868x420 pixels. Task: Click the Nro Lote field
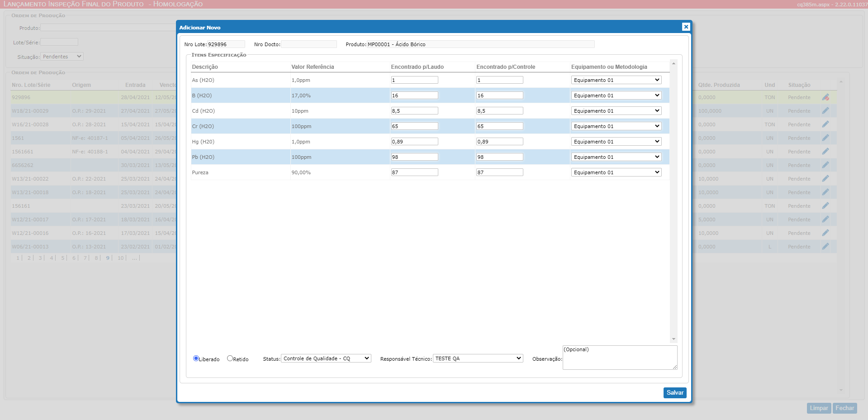226,44
